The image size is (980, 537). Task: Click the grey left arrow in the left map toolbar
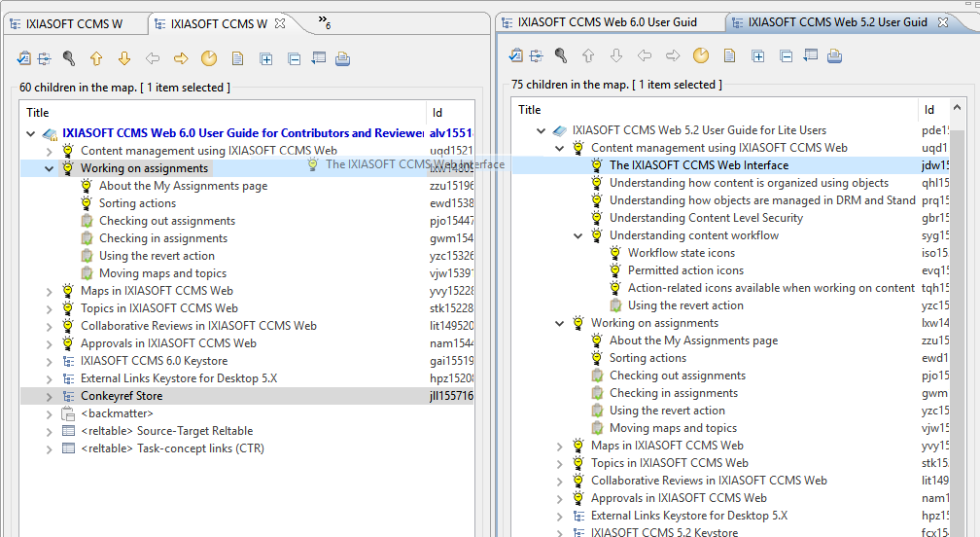(x=153, y=58)
